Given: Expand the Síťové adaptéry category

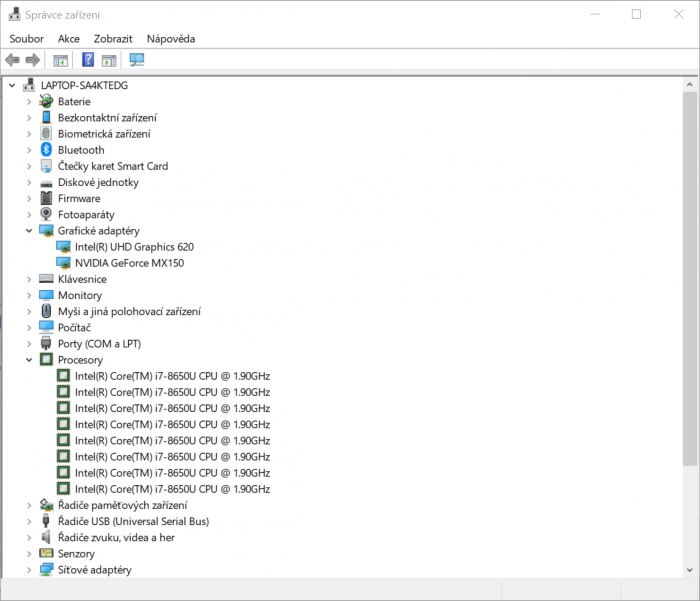Looking at the screenshot, I should pos(28,570).
